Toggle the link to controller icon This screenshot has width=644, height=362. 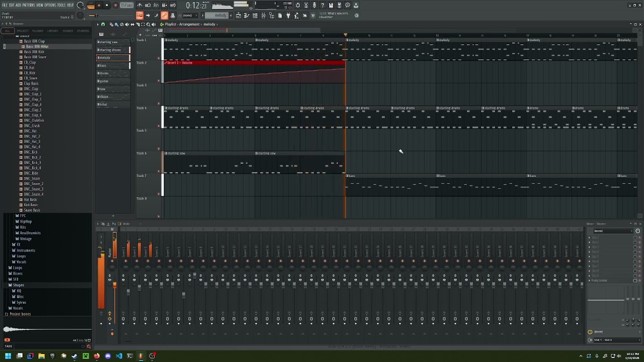tap(165, 16)
